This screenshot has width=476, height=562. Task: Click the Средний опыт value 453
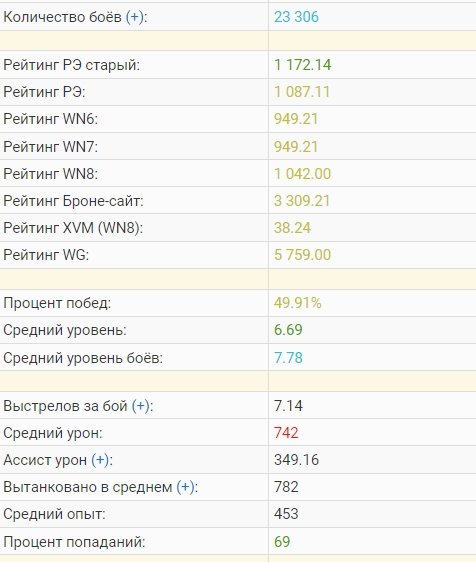coord(286,514)
